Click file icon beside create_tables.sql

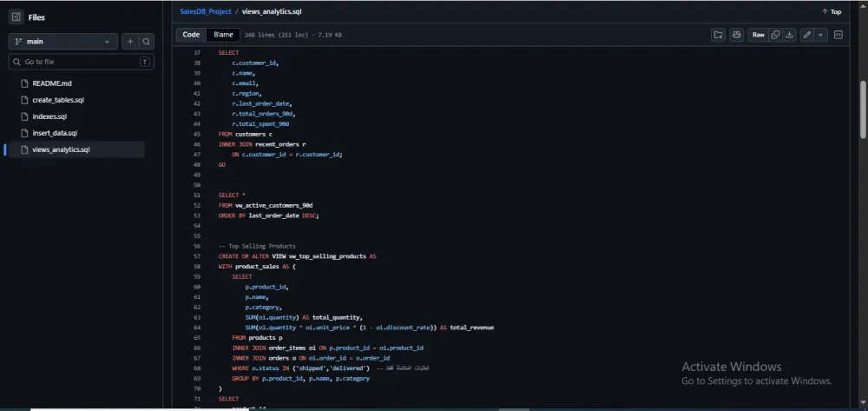click(23, 100)
